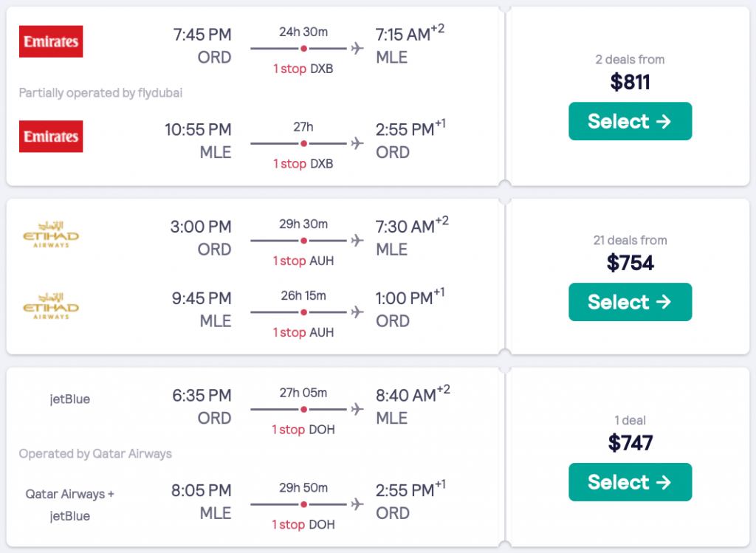Click the Etihad Airways logo for ORD departure
Viewport: 756px width, 553px height.
click(x=51, y=234)
